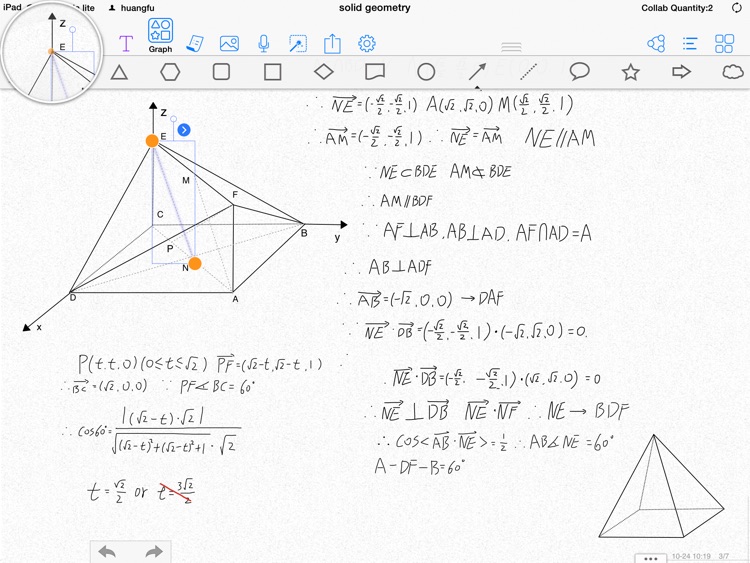This screenshot has height=563, width=750.
Task: Open the page grid view
Action: [x=724, y=44]
